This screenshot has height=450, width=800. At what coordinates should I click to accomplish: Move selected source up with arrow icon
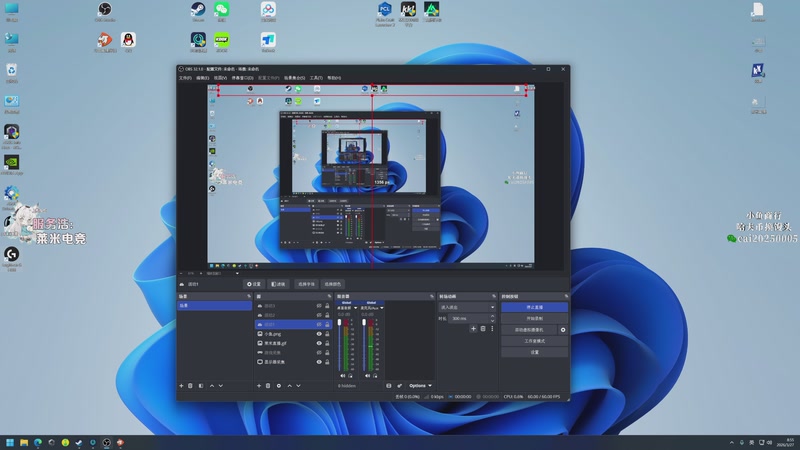[x=292, y=385]
